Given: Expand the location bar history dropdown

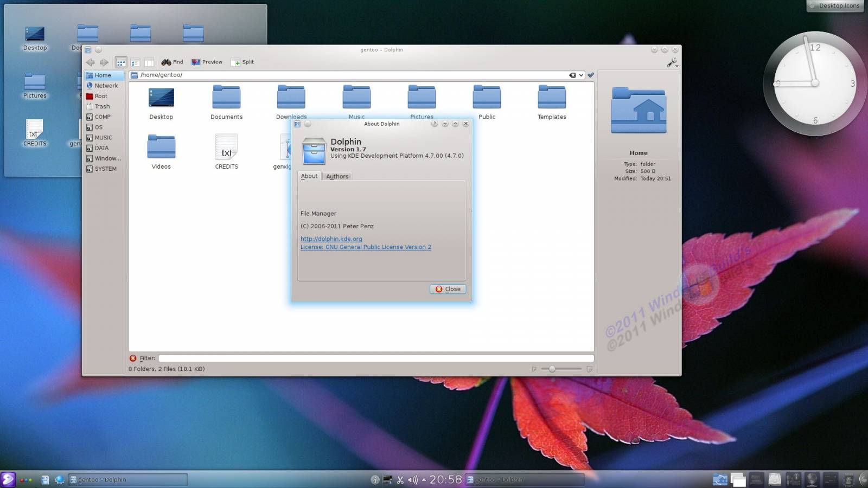Looking at the screenshot, I should coord(581,75).
